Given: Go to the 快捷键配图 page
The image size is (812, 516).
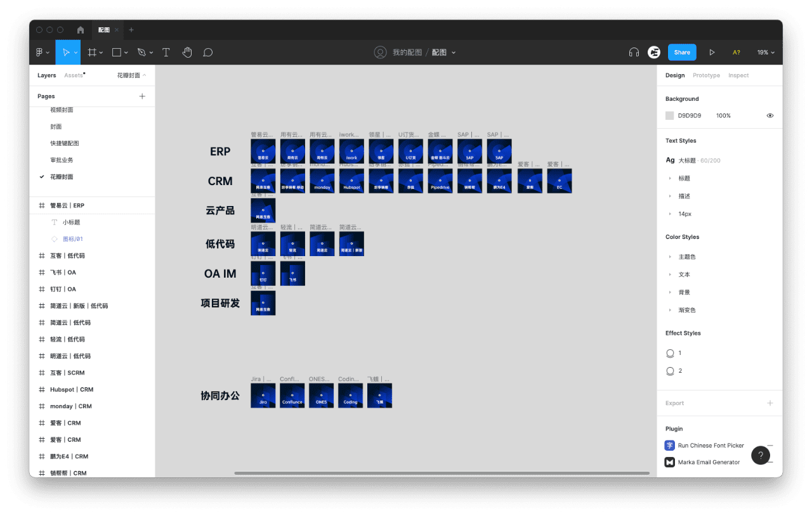Looking at the screenshot, I should (x=65, y=143).
